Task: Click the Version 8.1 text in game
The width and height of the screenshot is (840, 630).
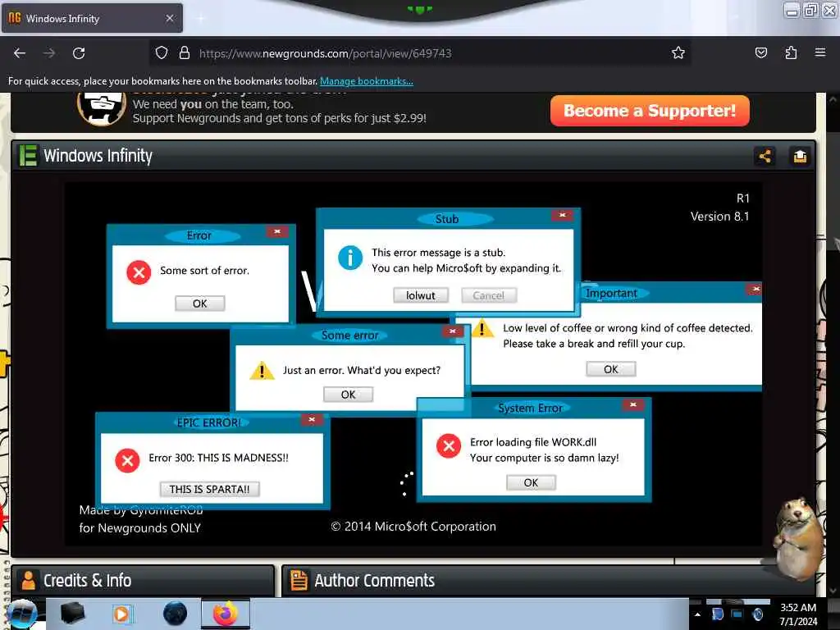Action: (x=719, y=217)
